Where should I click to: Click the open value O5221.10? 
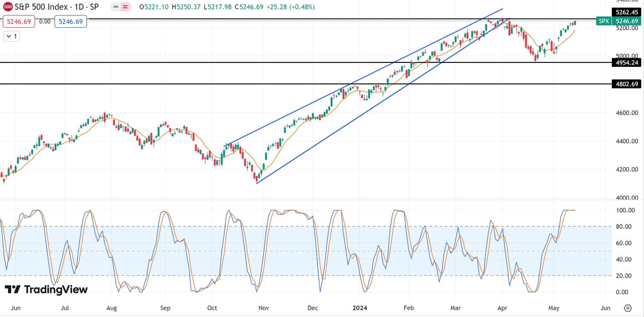pos(154,7)
